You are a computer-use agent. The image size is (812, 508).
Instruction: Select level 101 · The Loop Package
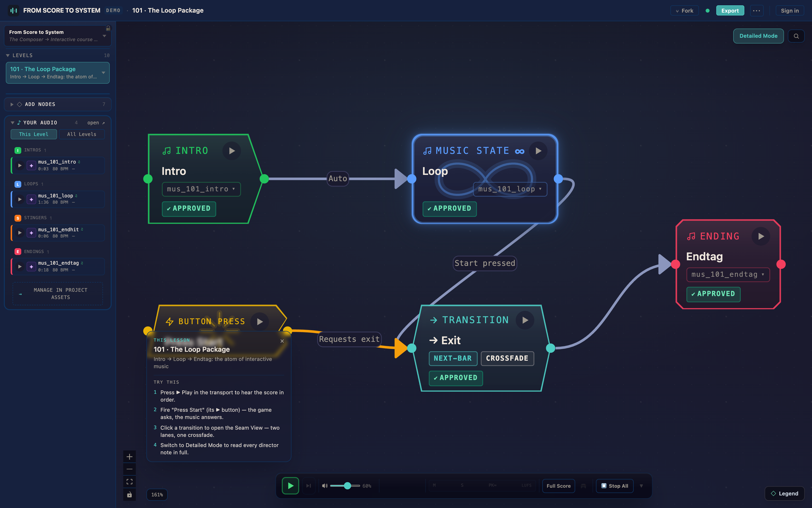(58, 73)
